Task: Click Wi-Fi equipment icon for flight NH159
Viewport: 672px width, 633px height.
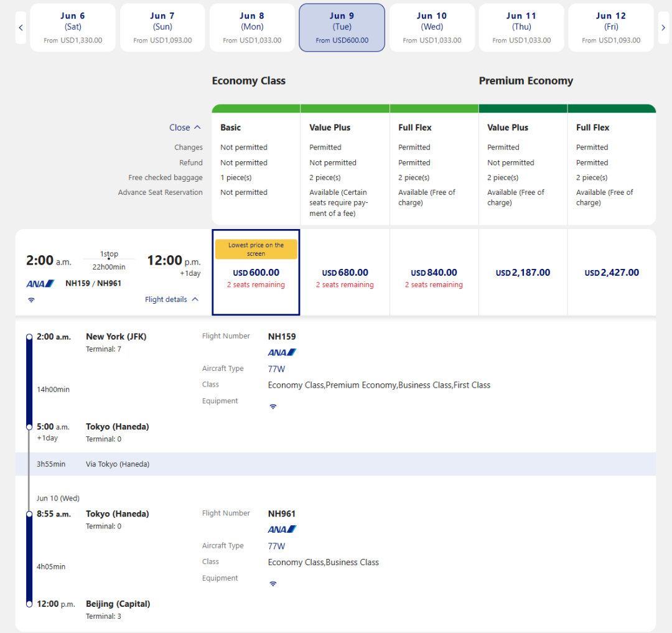Action: point(273,406)
